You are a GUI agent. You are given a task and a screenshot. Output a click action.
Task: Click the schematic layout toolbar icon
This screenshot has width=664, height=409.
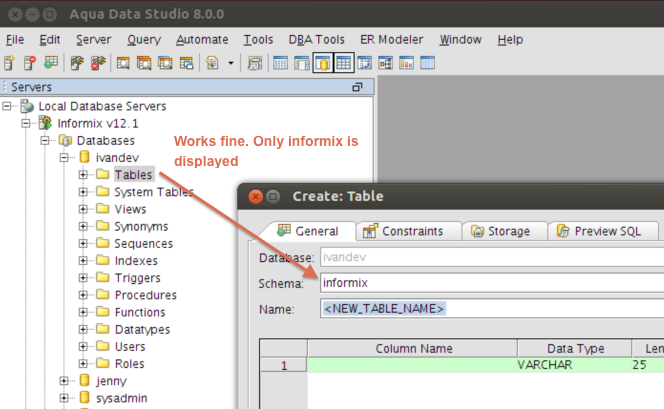point(365,63)
